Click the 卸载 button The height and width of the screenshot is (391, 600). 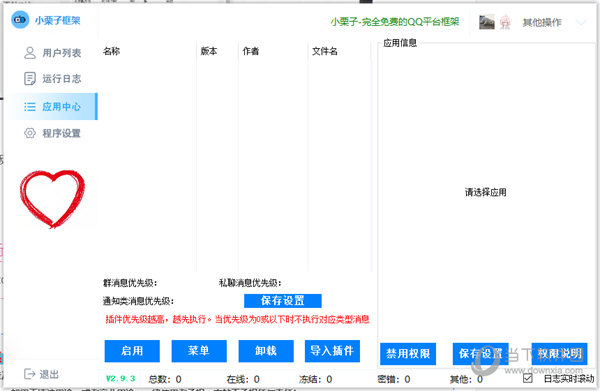[x=266, y=351]
